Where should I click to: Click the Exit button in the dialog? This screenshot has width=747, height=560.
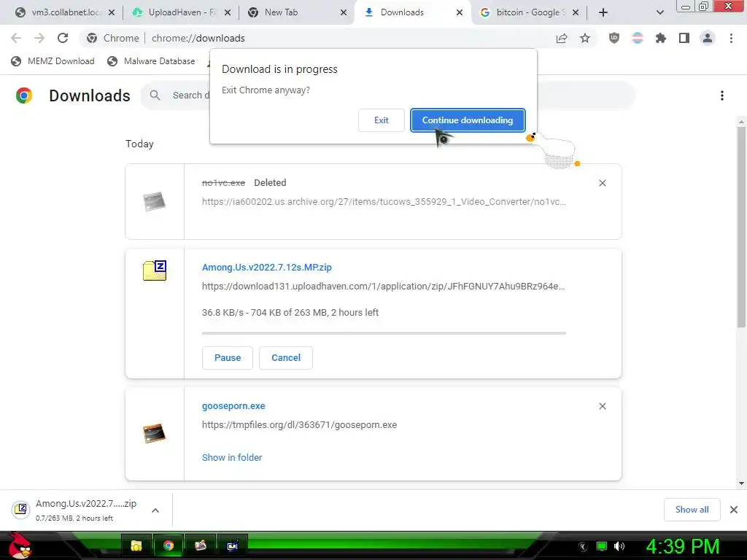381,120
